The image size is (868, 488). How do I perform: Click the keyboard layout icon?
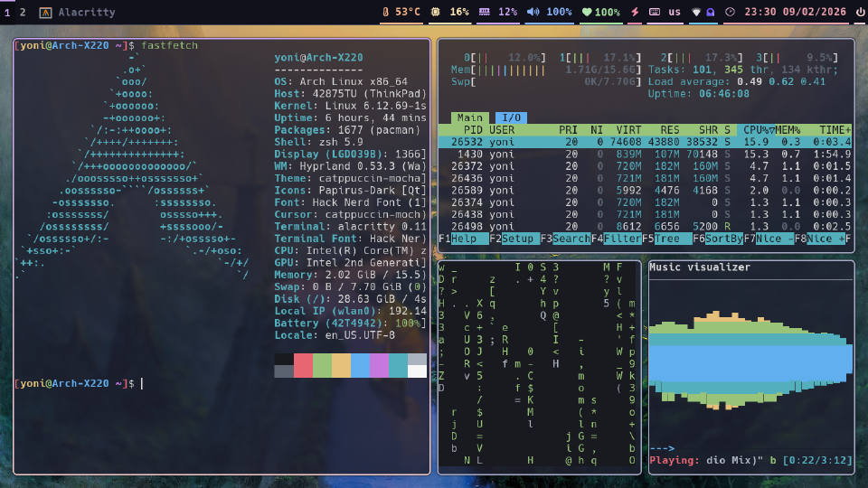655,12
